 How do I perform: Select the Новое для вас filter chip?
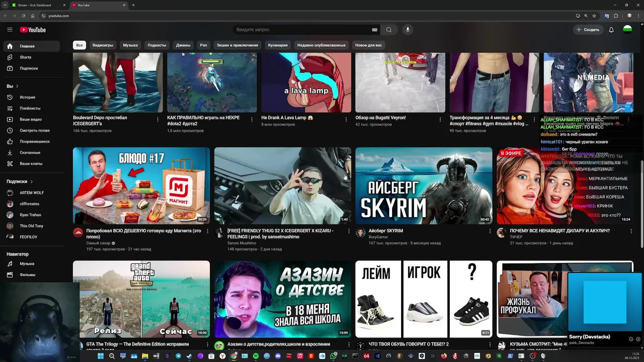click(368, 45)
